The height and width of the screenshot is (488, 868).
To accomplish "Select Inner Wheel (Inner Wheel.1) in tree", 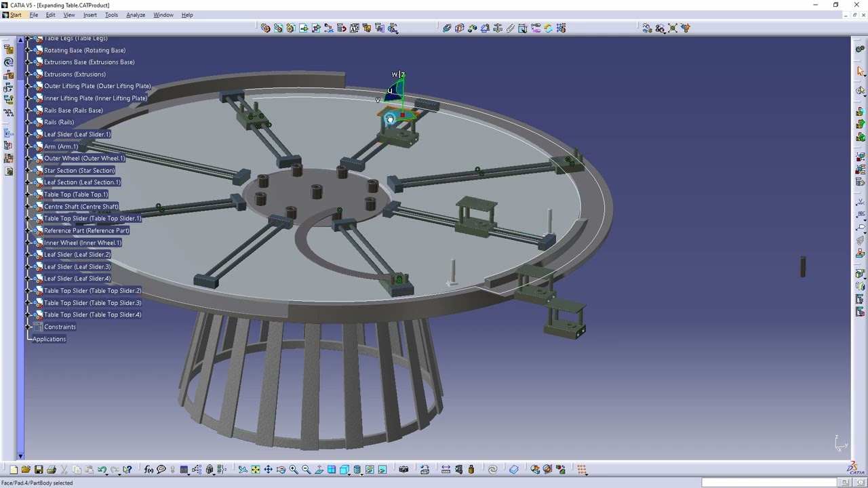I will coord(83,243).
